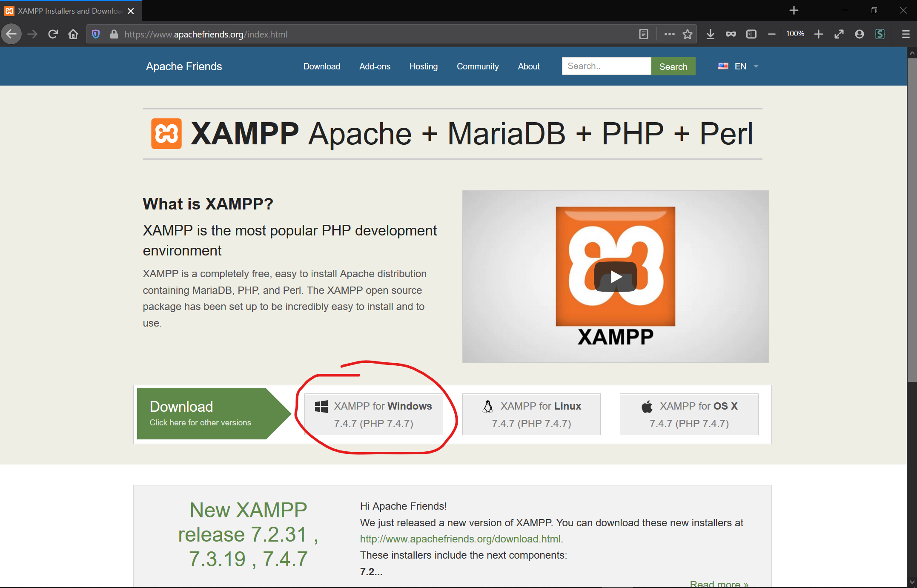Show sidebars using the sidebar icon
917x588 pixels.
751,34
